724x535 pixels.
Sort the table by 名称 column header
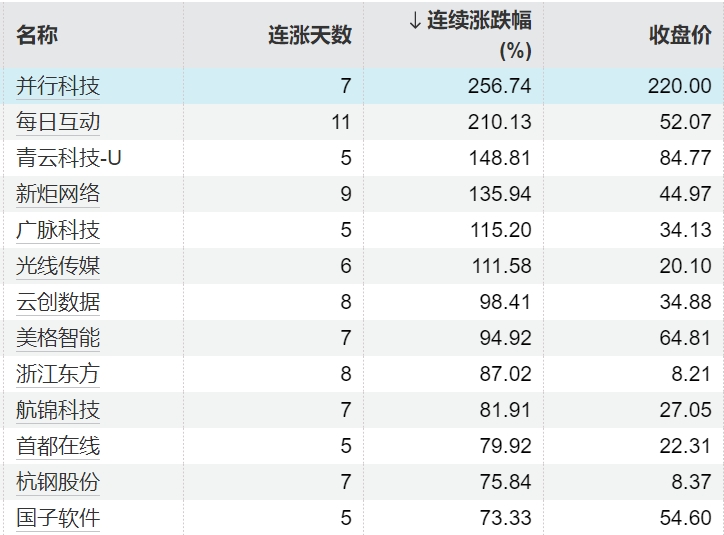coord(38,35)
